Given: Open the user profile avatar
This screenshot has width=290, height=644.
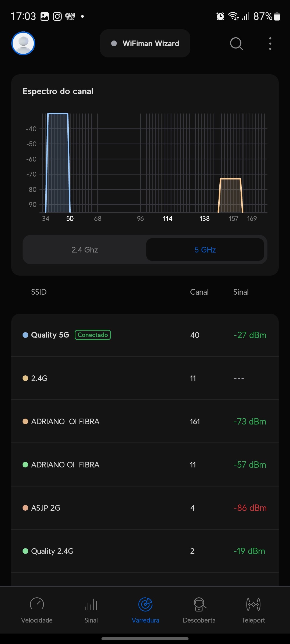Looking at the screenshot, I should (23, 43).
